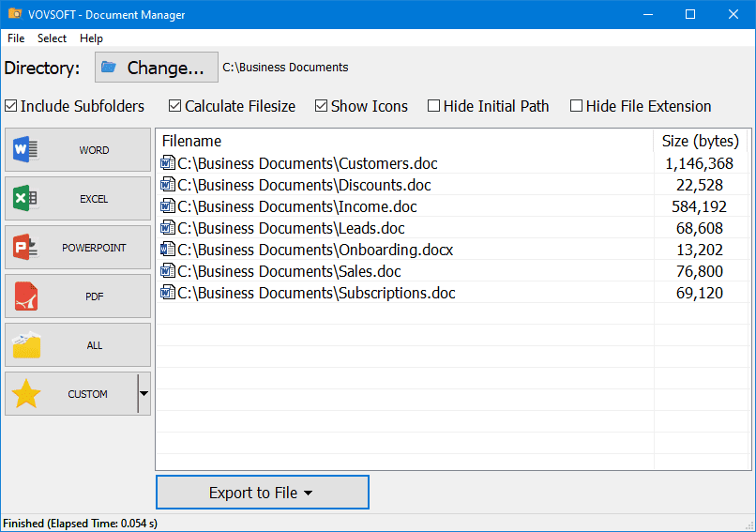
Task: Open the Select menu
Action: 53,38
